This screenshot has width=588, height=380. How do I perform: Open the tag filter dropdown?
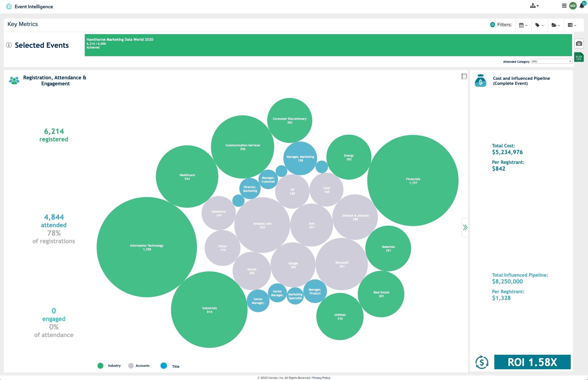[x=539, y=25]
